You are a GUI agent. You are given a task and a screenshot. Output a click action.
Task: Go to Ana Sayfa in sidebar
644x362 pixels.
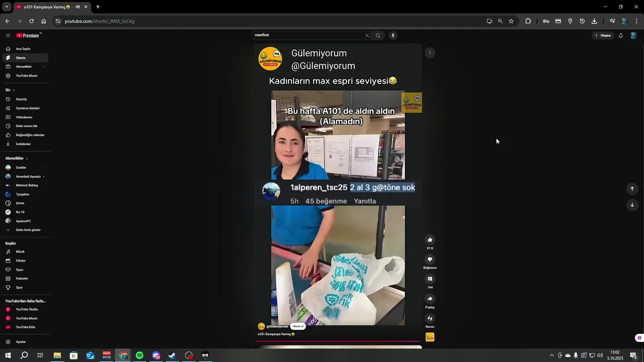(x=24, y=49)
